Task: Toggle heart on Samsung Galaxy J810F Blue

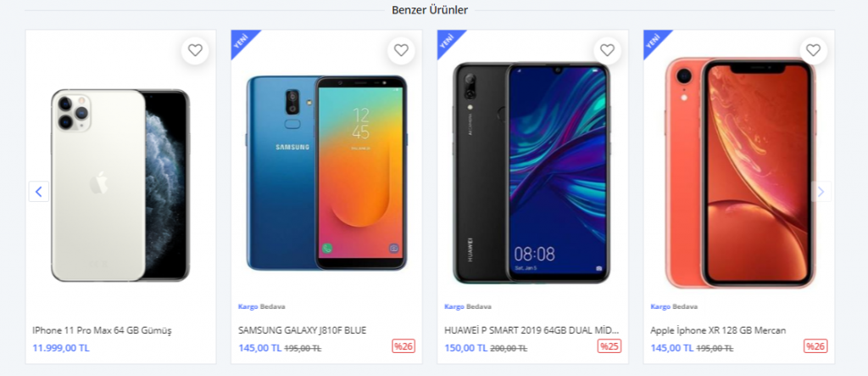Action: (401, 50)
